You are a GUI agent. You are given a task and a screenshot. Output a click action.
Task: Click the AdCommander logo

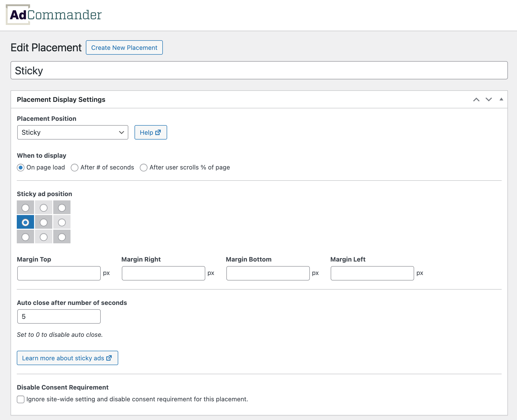pos(54,15)
